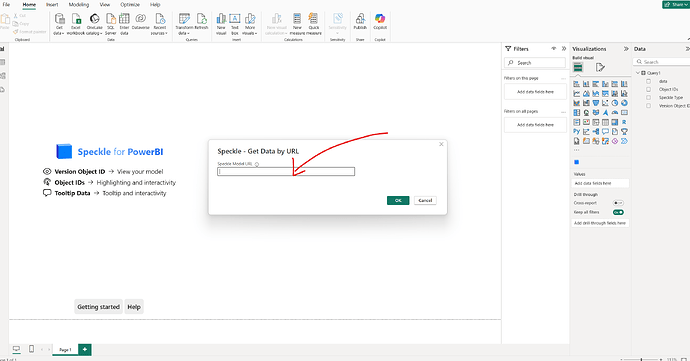Toggle the Keep all filters switch

tap(618, 212)
